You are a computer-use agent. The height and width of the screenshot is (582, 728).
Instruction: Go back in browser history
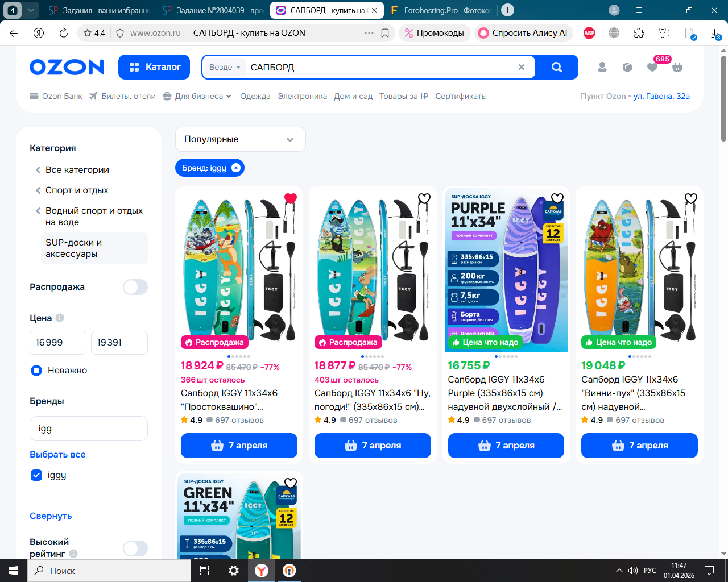click(x=14, y=33)
